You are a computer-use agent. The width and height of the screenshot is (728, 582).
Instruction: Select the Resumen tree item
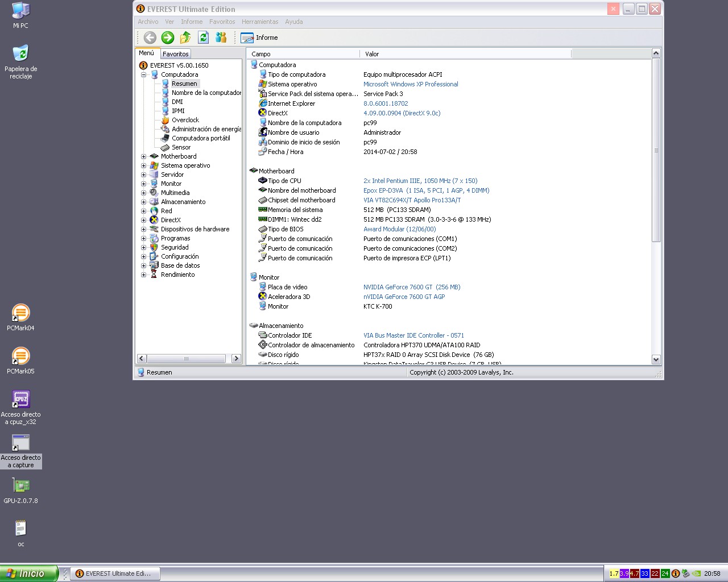184,84
